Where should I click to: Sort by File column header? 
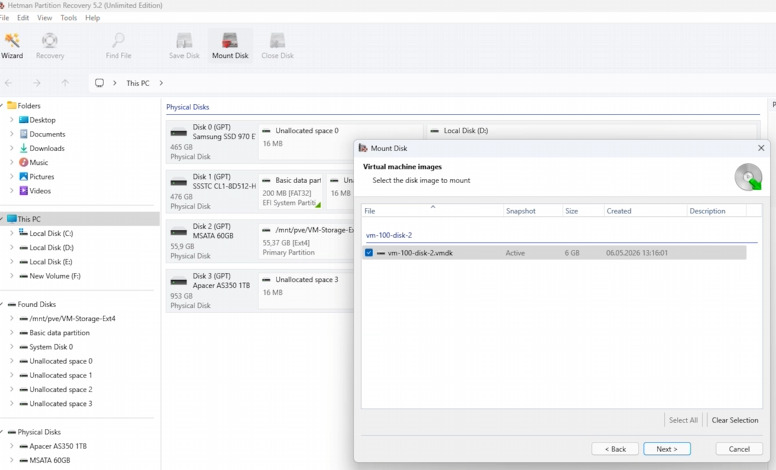[432, 211]
